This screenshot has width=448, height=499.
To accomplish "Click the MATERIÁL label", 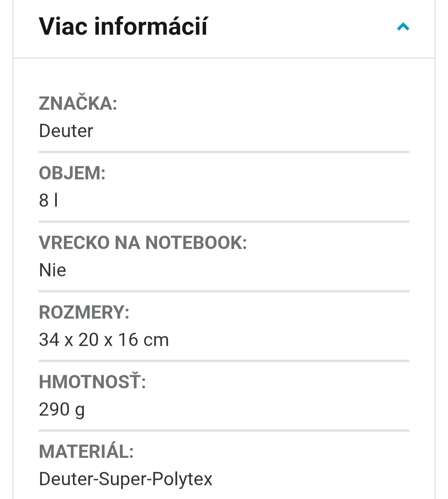I will [x=86, y=452].
